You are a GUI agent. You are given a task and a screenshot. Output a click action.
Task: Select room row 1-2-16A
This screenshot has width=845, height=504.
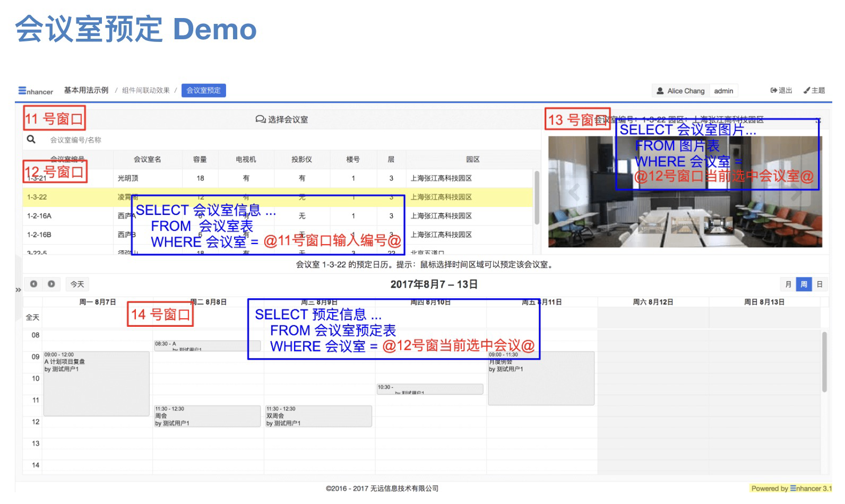[x=278, y=216]
